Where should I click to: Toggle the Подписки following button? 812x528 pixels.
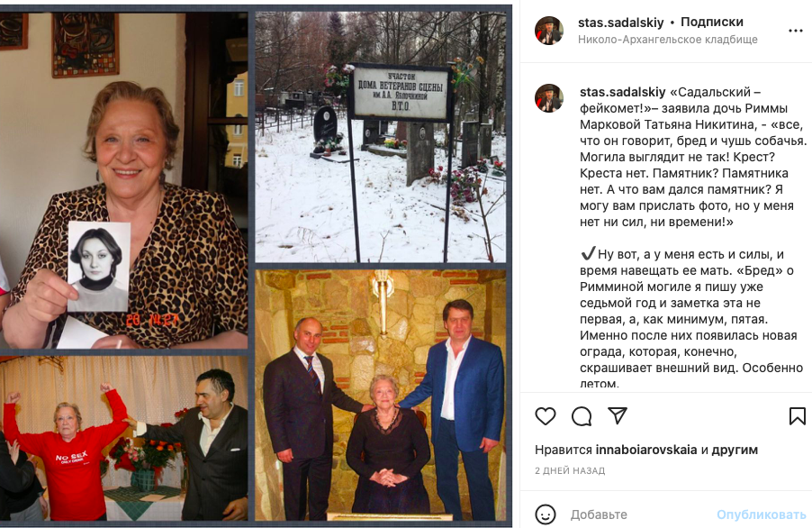(711, 23)
